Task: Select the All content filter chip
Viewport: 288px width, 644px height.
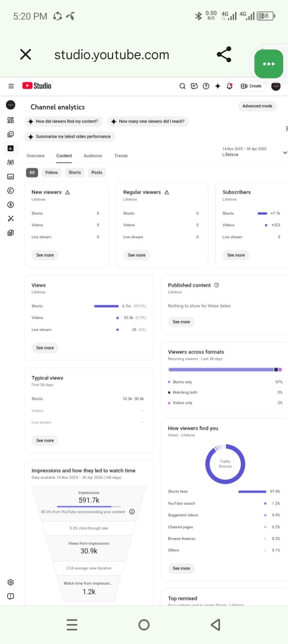Action: tap(32, 172)
